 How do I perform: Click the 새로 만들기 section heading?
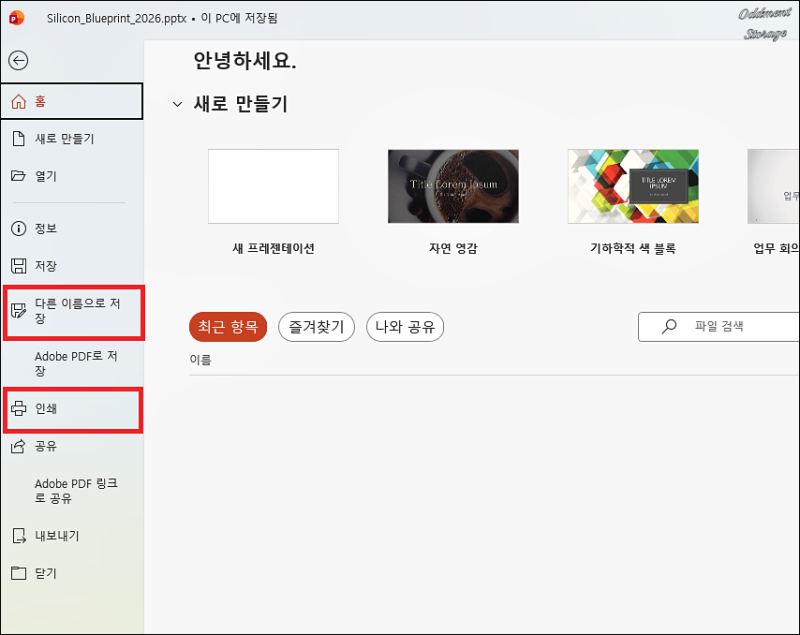coord(240,104)
